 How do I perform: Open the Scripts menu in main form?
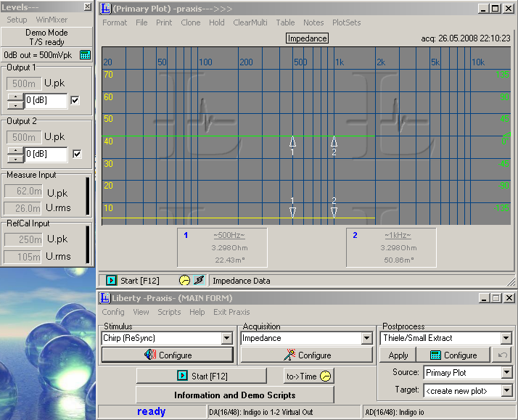pos(169,312)
